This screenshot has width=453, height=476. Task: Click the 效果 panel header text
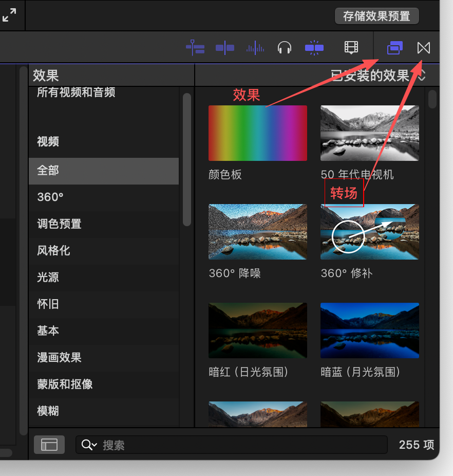point(46,75)
